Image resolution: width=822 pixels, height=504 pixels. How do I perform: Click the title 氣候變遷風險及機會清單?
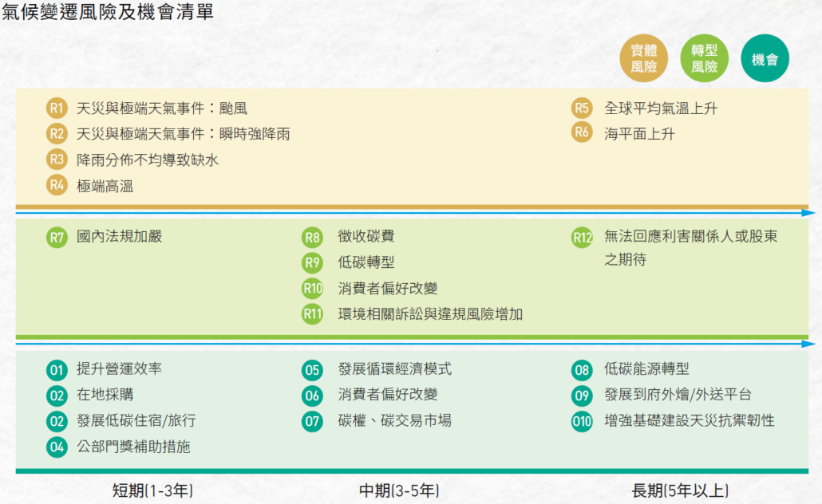pos(108,11)
